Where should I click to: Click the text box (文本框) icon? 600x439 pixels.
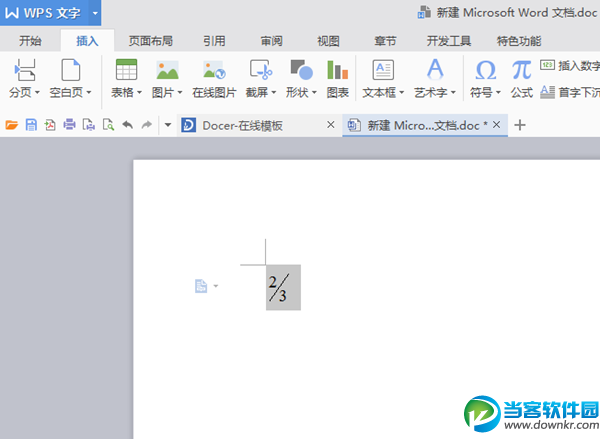coord(383,70)
